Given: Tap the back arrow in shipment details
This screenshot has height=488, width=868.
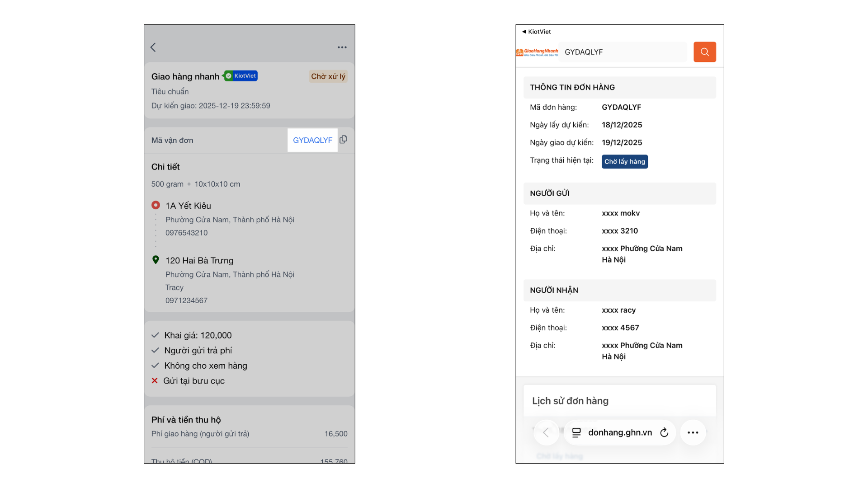Looking at the screenshot, I should click(x=153, y=47).
